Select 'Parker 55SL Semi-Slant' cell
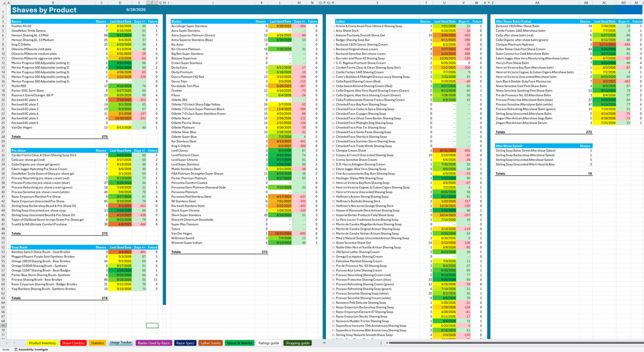 (52, 91)
